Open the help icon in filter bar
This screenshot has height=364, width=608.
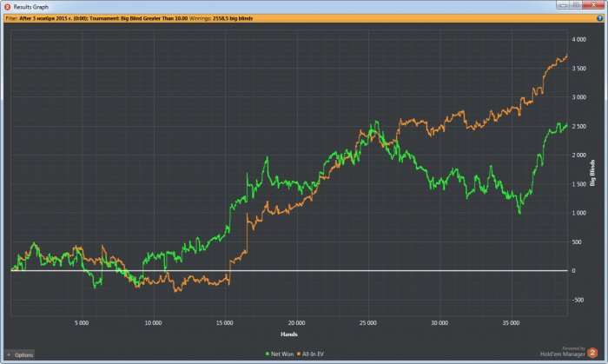(600, 18)
